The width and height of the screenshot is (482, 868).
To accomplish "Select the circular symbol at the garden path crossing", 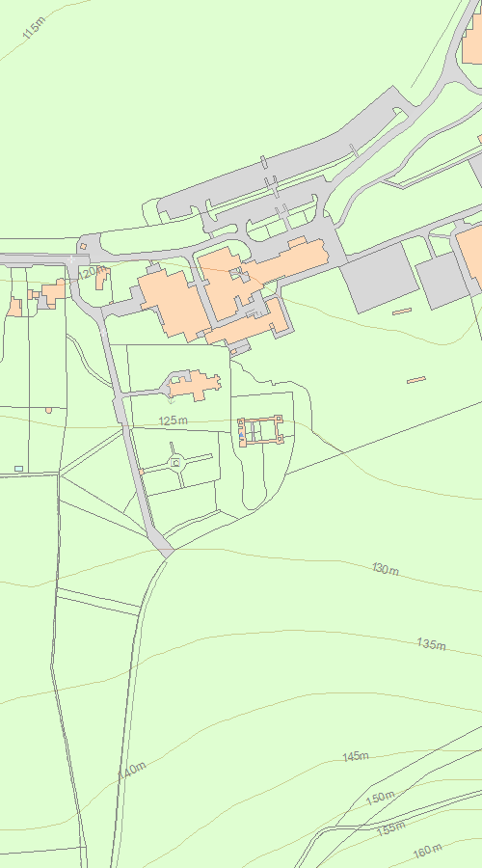I will pos(176,462).
